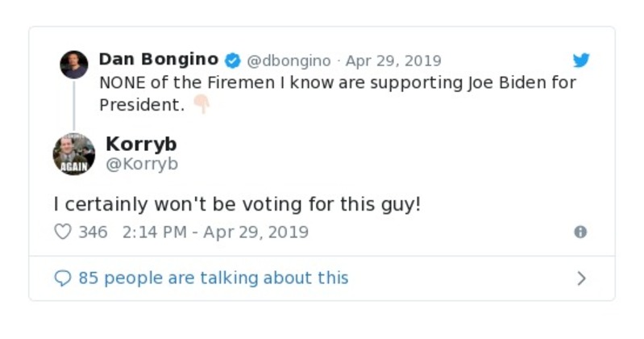Click the "I certainly won't be voting" text
The image size is (644, 339).
[237, 204]
